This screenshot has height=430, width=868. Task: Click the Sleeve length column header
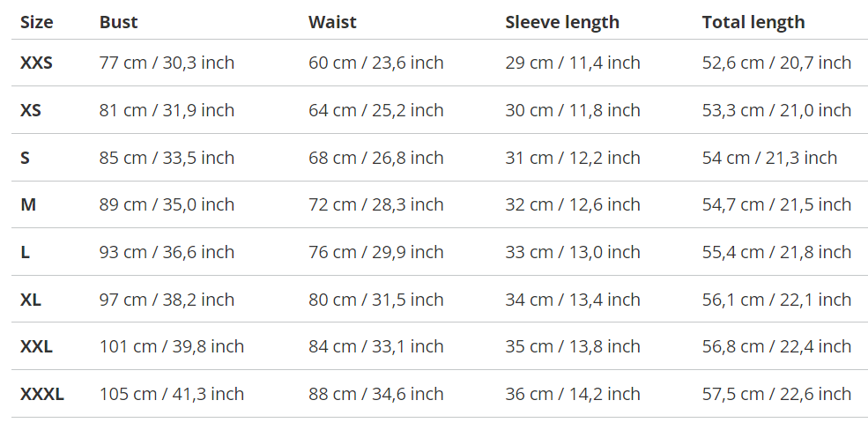(x=562, y=22)
